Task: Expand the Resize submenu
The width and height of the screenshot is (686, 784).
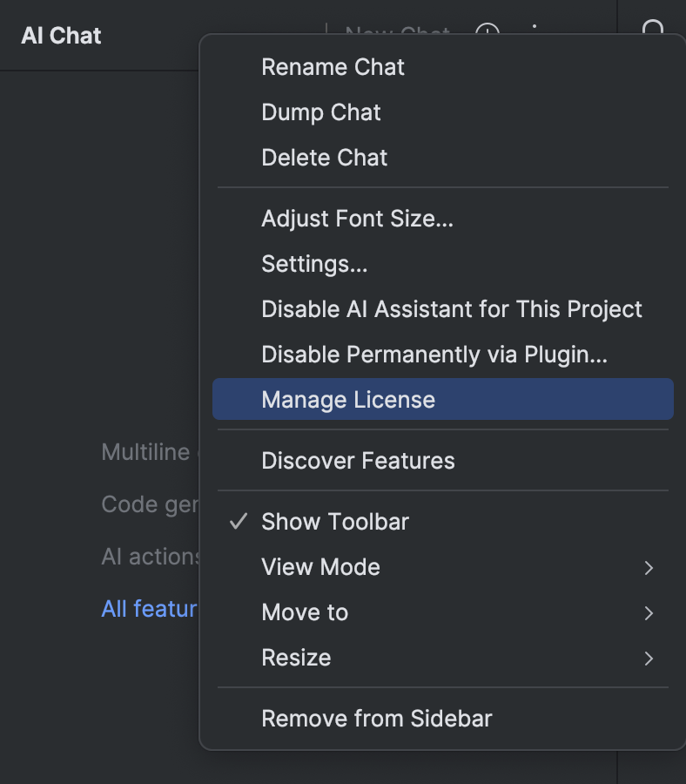Action: click(296, 658)
